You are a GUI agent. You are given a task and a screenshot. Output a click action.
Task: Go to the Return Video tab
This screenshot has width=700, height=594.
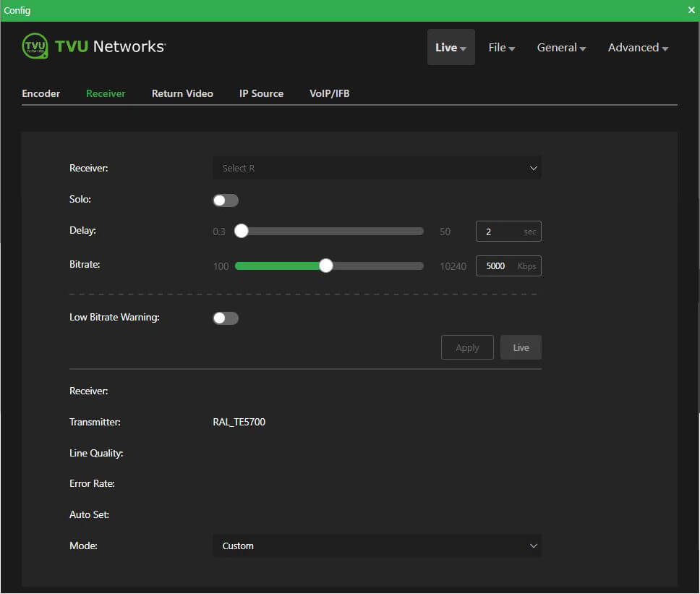(182, 93)
